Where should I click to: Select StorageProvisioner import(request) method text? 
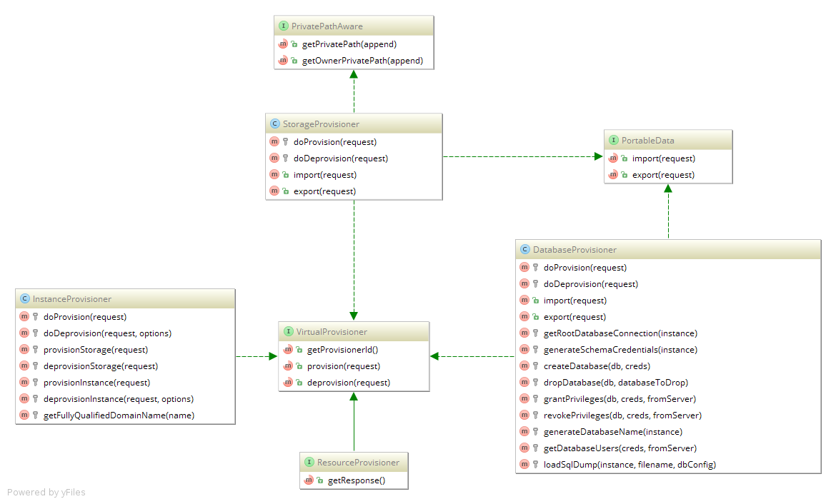tap(325, 175)
